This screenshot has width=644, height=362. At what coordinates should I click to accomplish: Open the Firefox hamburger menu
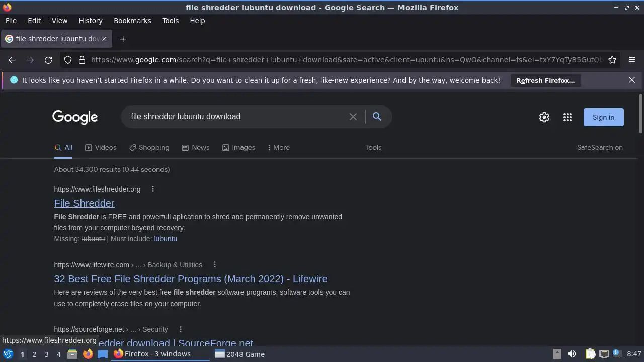click(632, 60)
